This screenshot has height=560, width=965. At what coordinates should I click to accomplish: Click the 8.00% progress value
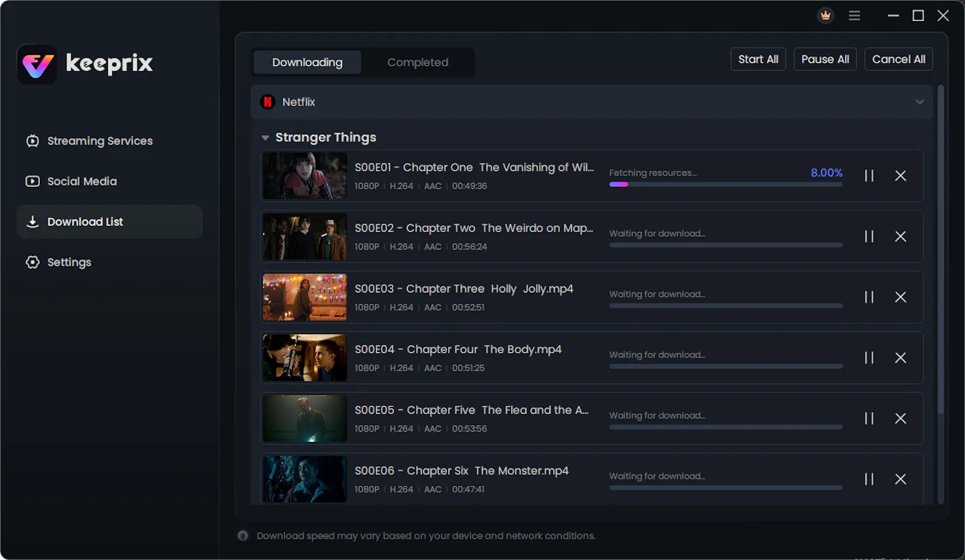click(x=826, y=172)
